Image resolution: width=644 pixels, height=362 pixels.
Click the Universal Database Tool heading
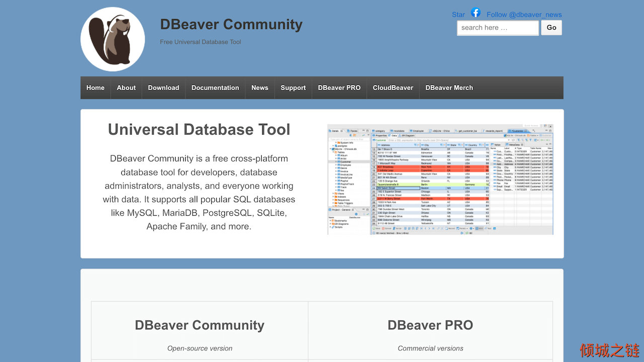pyautogui.click(x=199, y=130)
